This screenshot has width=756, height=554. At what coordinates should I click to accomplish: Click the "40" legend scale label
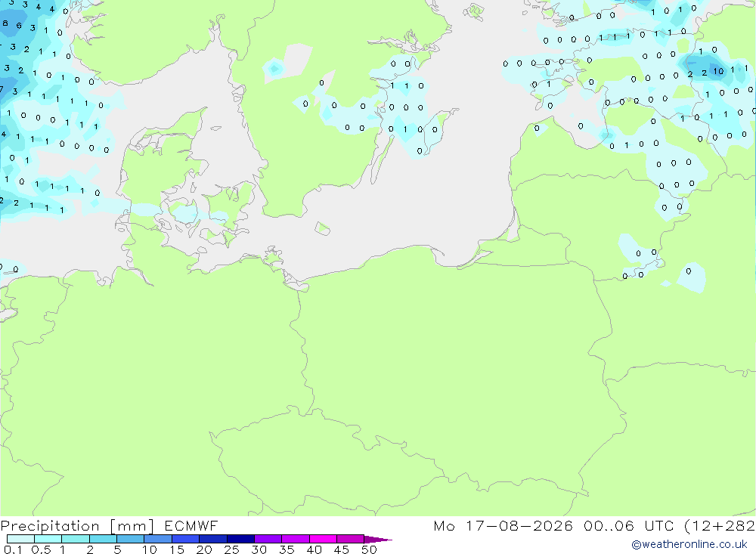(314, 549)
